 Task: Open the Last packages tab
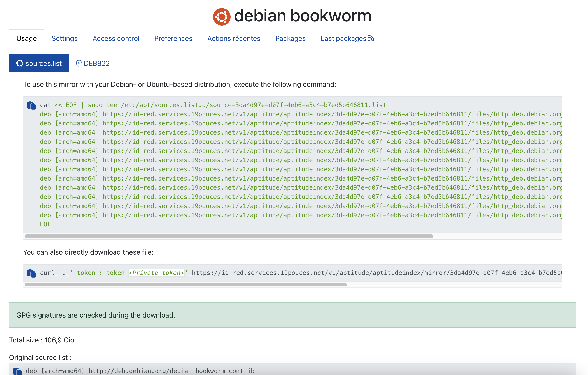tap(347, 38)
